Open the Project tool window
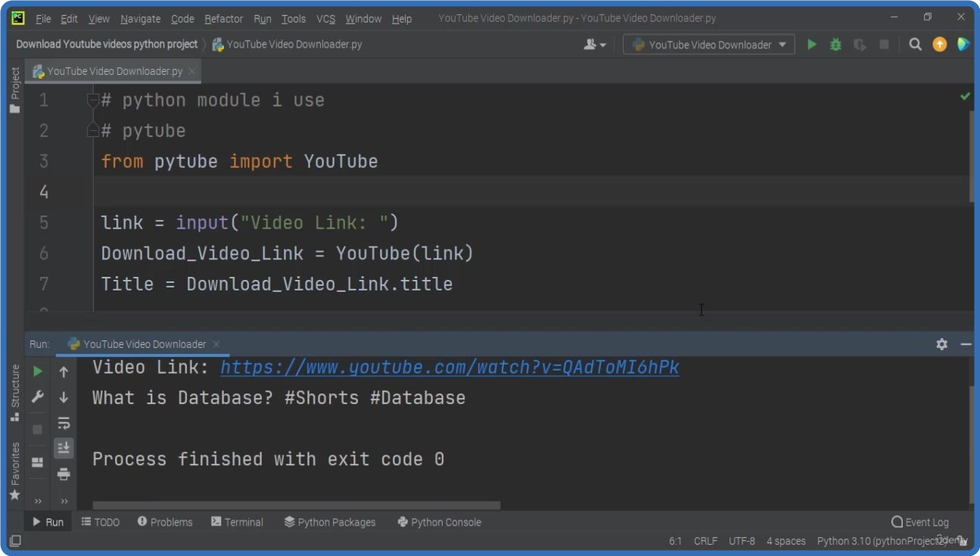980x556 pixels. pos(14,90)
